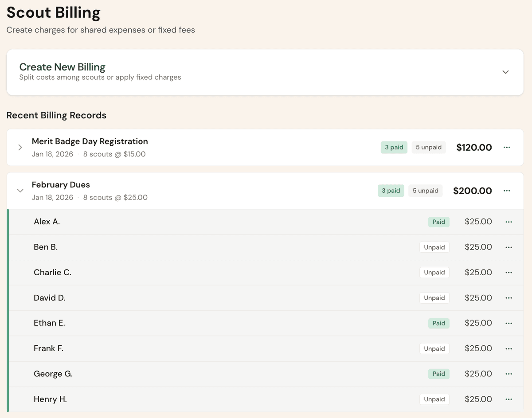Screen dimensions: 532x418
Task: Expand the Merit Badge Day Registration record
Action: 20,147
